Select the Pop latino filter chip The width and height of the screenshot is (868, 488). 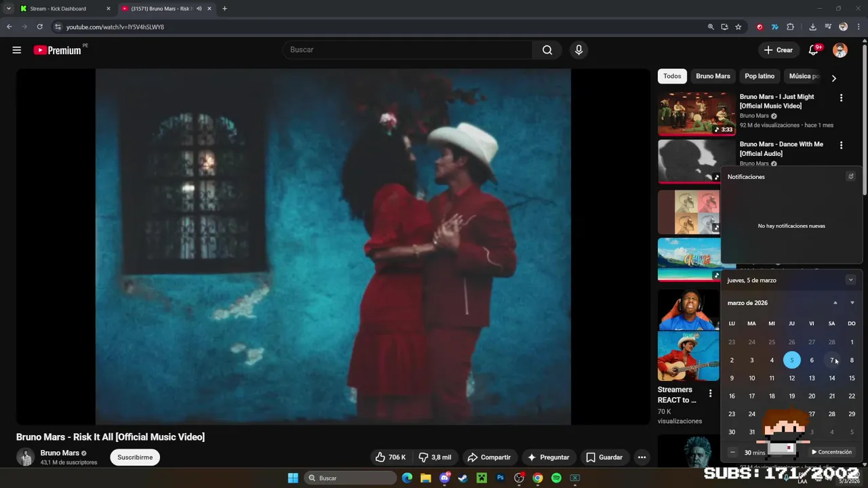(x=759, y=77)
